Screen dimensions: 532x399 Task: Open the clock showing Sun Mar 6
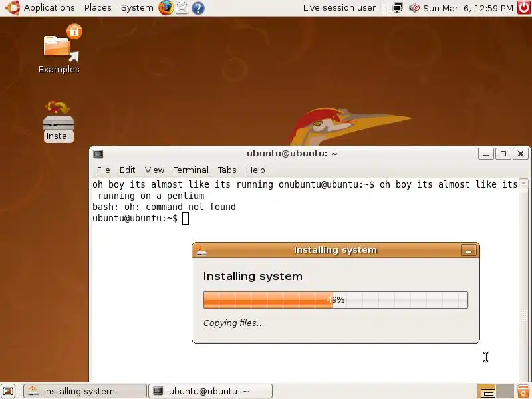click(x=468, y=8)
